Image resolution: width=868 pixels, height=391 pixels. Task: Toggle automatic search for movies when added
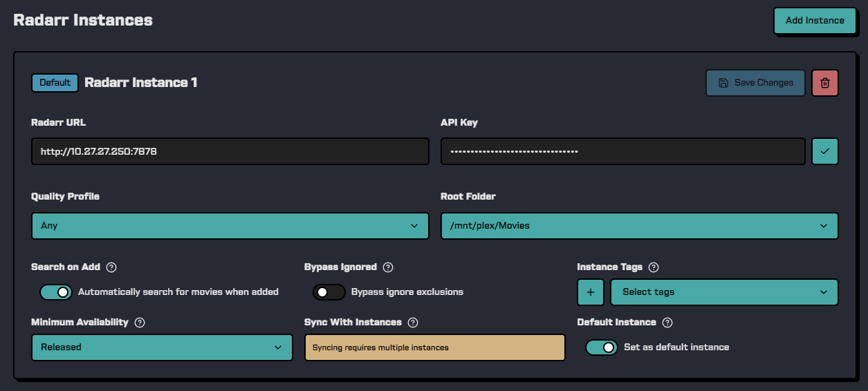coord(56,292)
